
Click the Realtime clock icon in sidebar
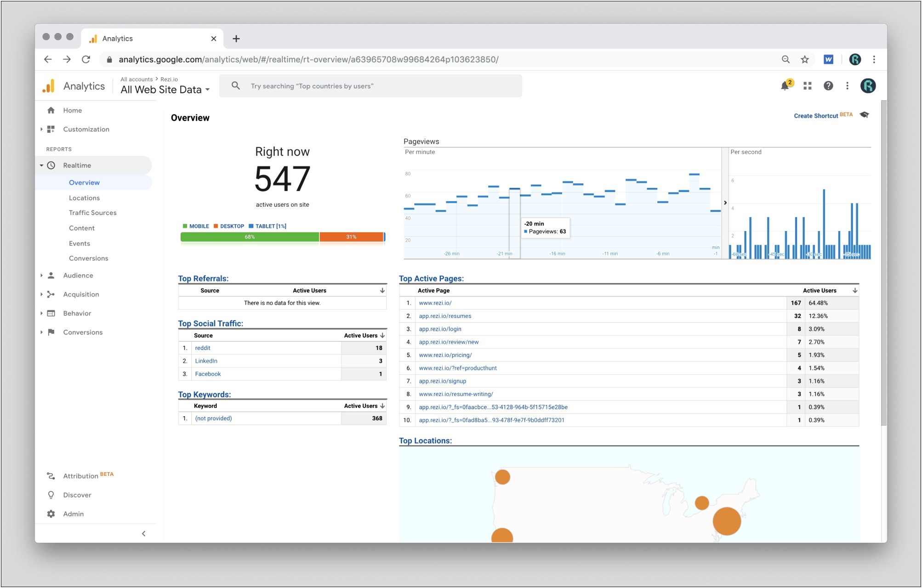click(54, 165)
